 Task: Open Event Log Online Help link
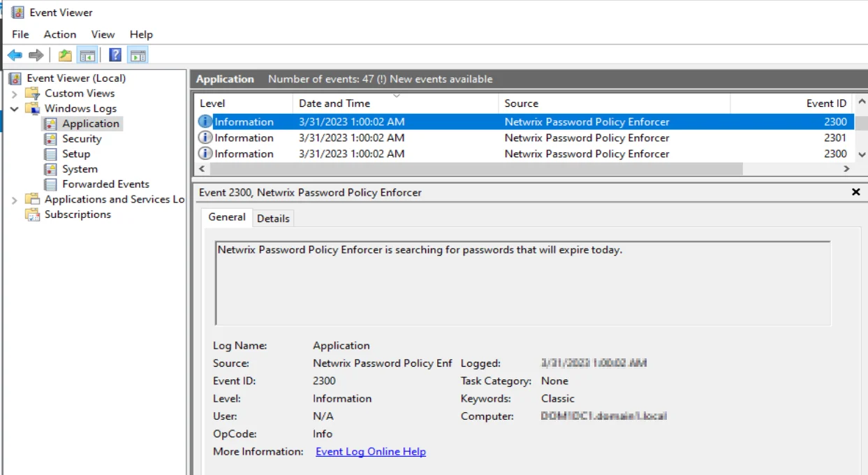371,452
